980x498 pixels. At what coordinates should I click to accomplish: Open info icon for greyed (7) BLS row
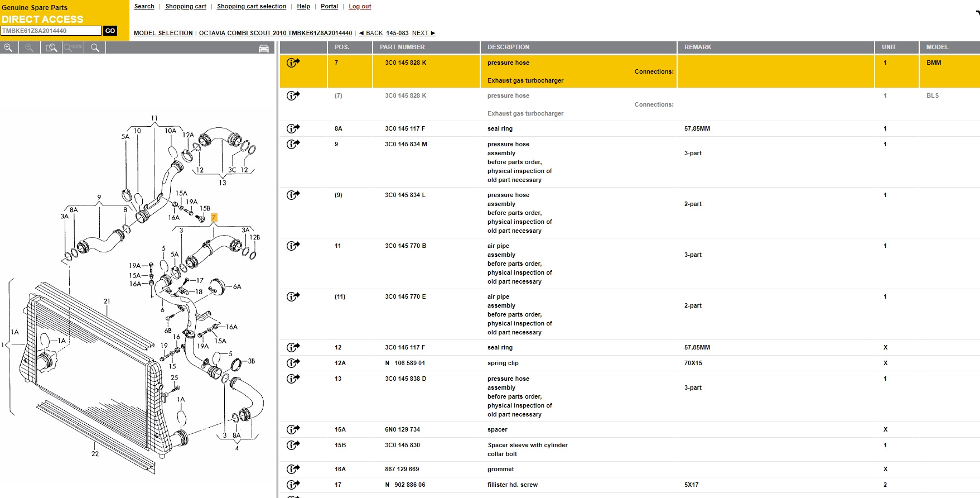tap(293, 95)
